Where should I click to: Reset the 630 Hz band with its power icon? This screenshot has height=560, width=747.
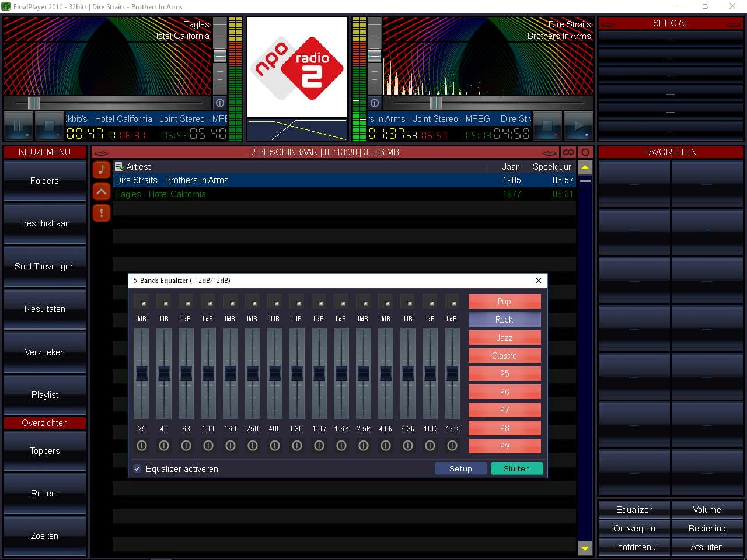coord(297,446)
